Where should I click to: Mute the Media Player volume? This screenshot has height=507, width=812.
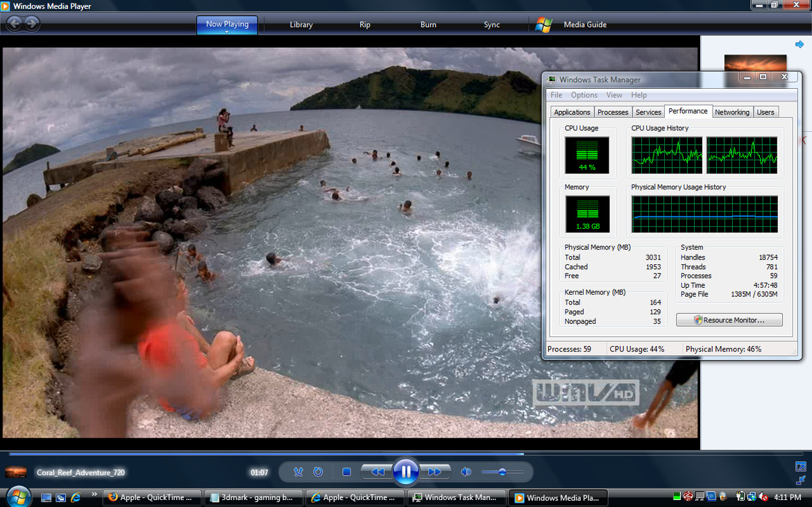point(466,472)
